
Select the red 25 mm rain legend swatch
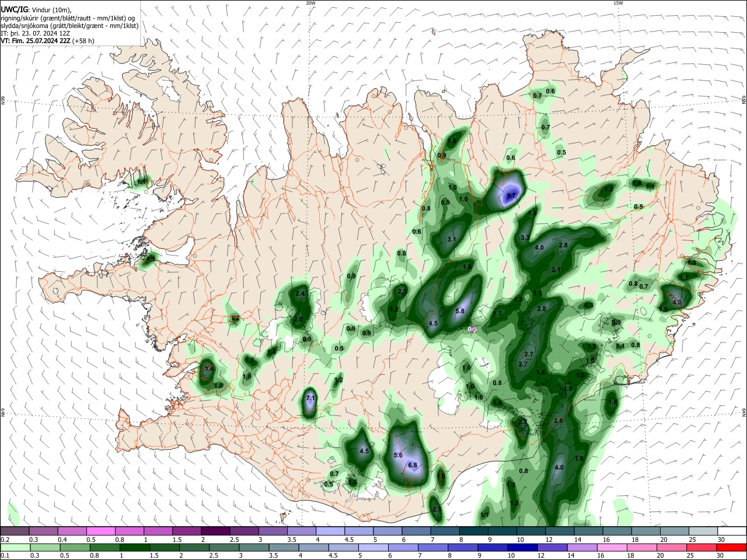700,547
